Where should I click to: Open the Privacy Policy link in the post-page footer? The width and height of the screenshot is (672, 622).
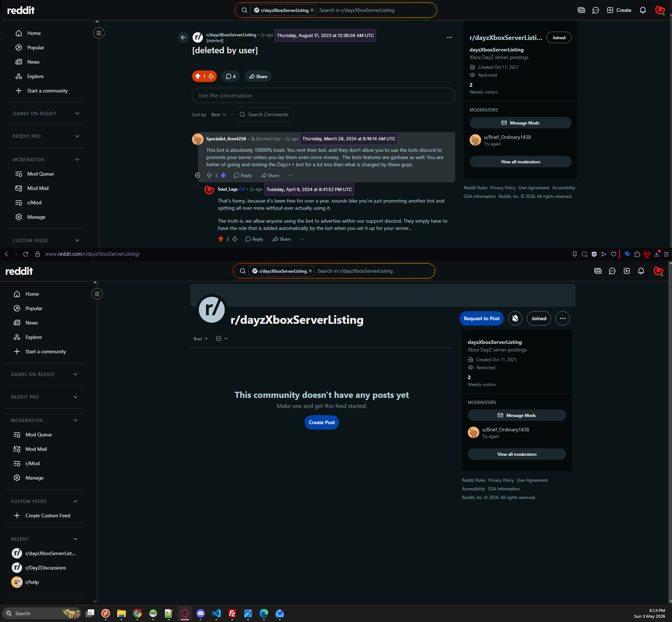(503, 188)
